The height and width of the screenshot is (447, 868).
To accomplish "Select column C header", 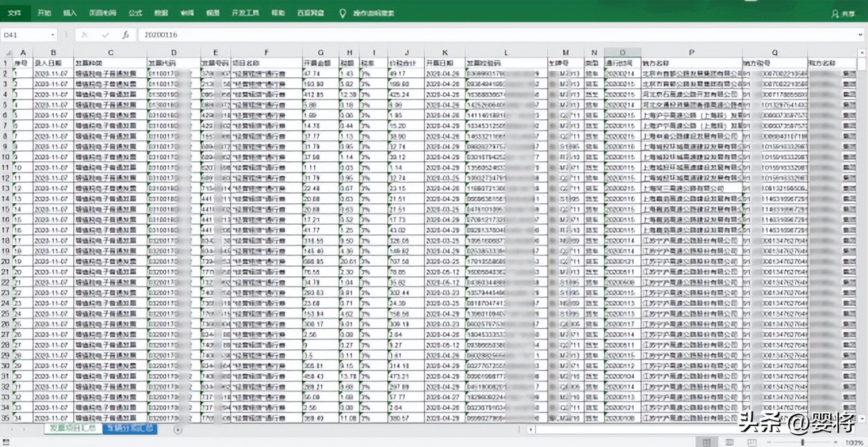I will 110,53.
